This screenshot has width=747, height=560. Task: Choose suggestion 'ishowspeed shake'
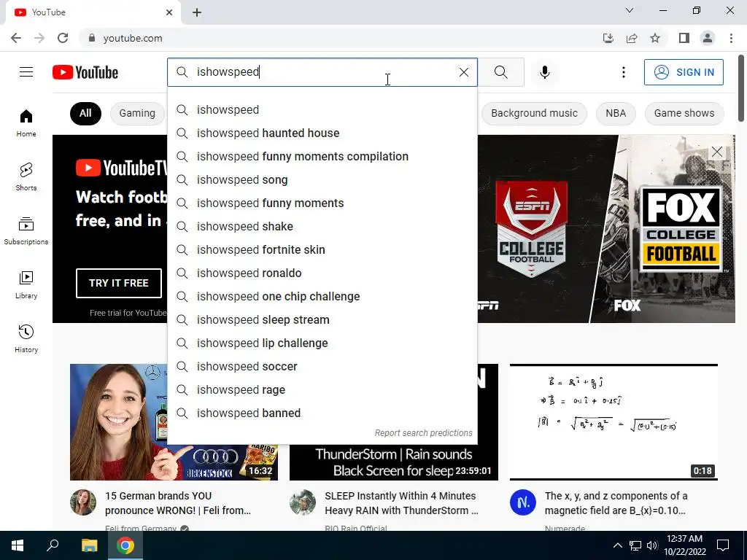322,226
